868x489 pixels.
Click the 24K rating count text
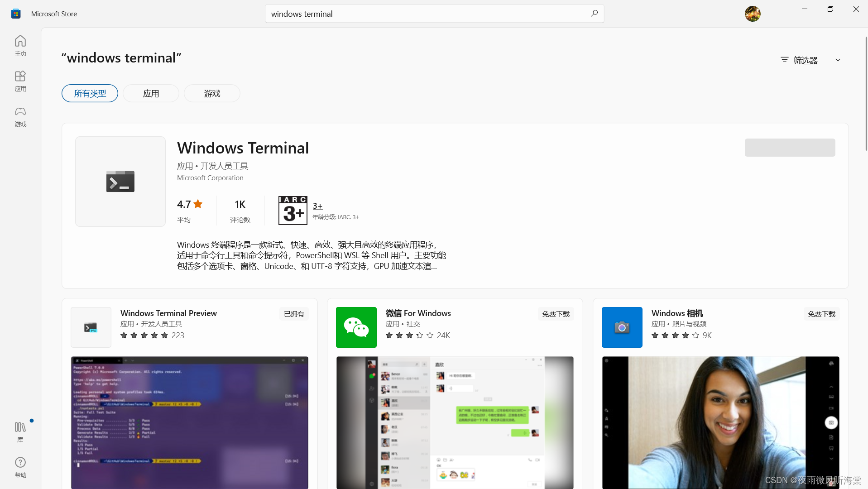[444, 336]
